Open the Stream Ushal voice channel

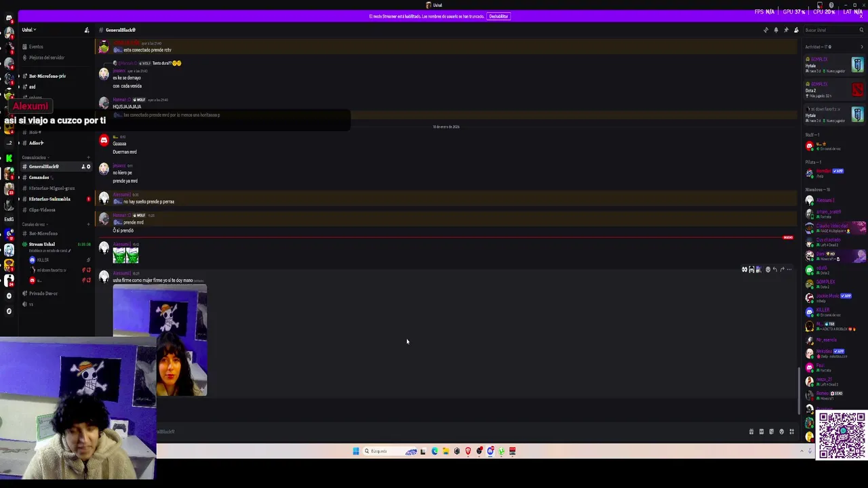41,244
